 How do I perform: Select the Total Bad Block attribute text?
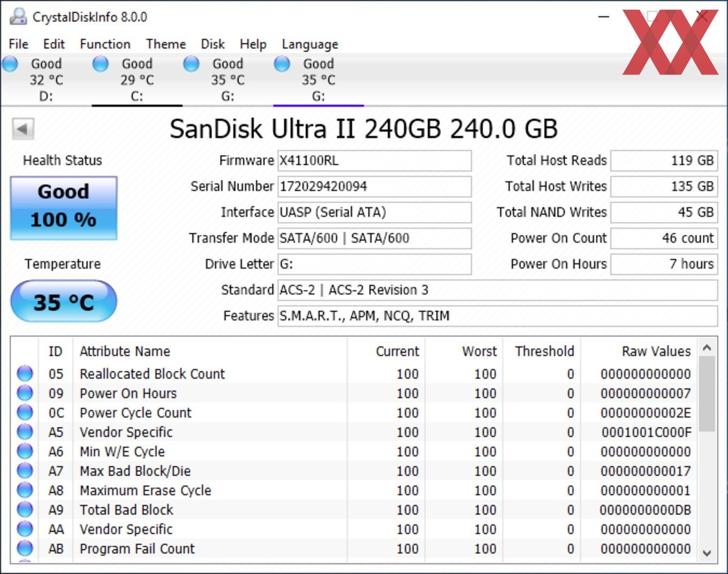pyautogui.click(x=126, y=510)
